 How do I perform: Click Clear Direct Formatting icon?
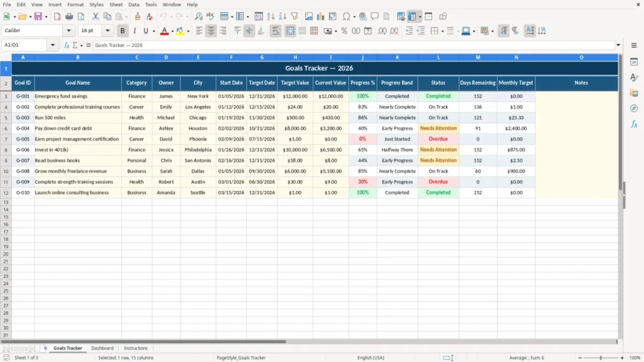click(x=150, y=16)
